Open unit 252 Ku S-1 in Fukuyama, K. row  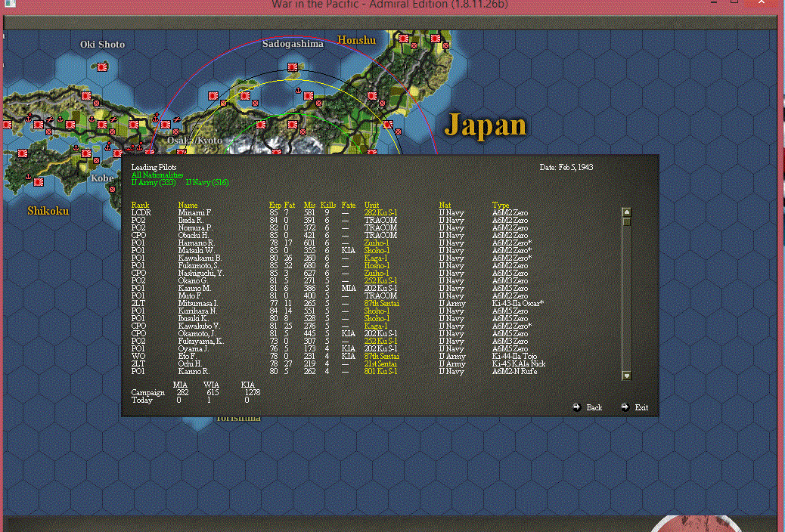pyautogui.click(x=380, y=342)
